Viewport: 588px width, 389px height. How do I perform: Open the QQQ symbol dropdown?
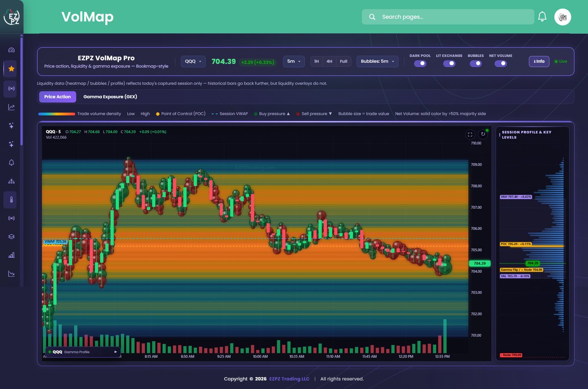click(x=193, y=61)
